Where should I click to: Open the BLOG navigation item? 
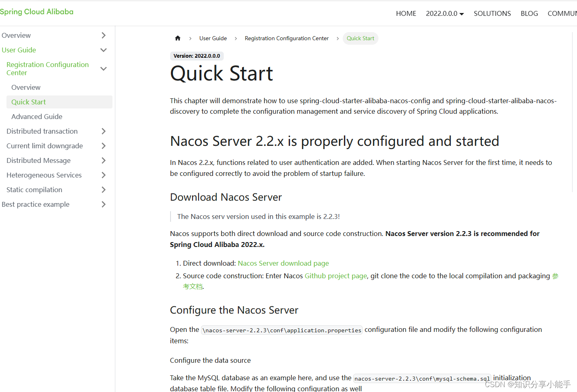coord(529,13)
